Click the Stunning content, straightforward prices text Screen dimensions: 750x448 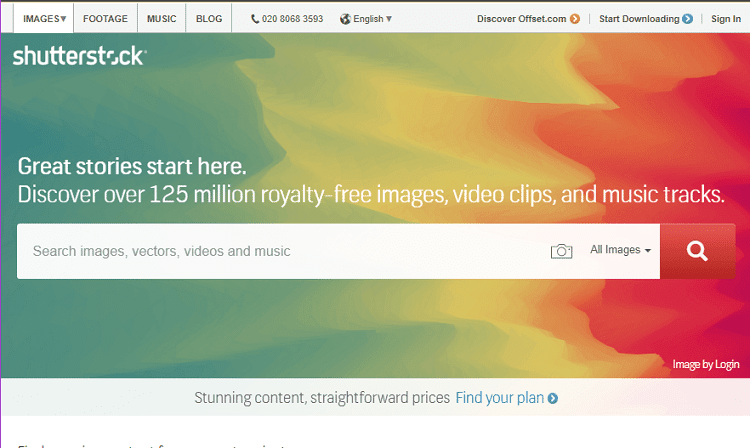pos(322,398)
